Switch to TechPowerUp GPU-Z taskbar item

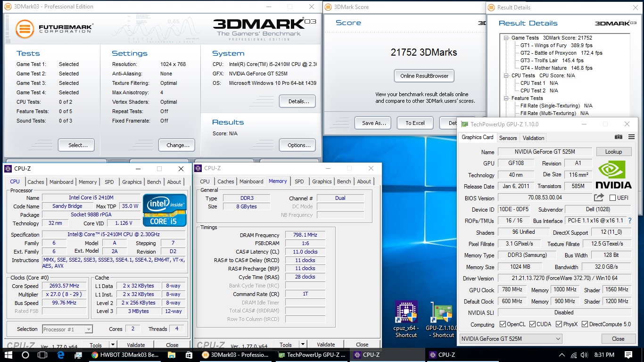(312, 354)
